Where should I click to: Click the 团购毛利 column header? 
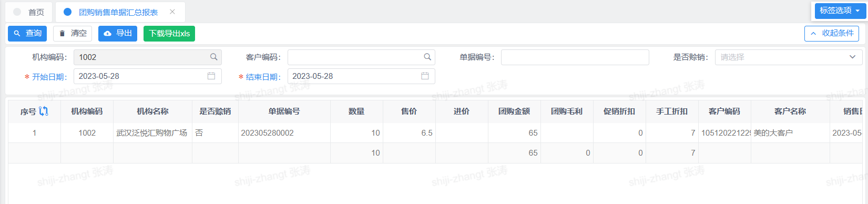pyautogui.click(x=567, y=111)
